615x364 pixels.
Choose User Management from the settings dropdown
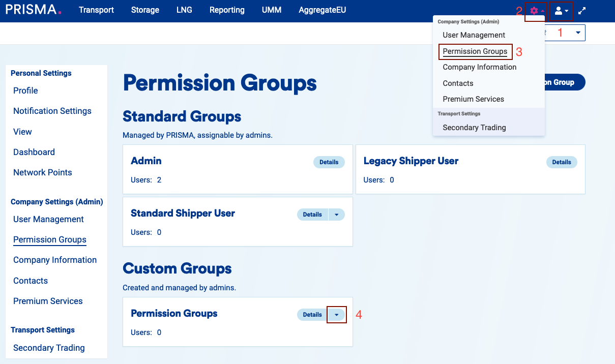tap(474, 35)
